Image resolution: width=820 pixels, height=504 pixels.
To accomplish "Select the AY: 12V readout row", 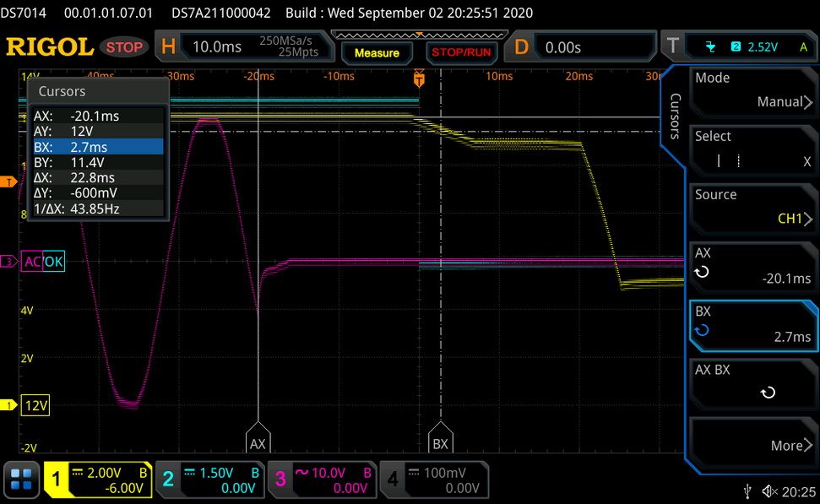I will pyautogui.click(x=98, y=131).
